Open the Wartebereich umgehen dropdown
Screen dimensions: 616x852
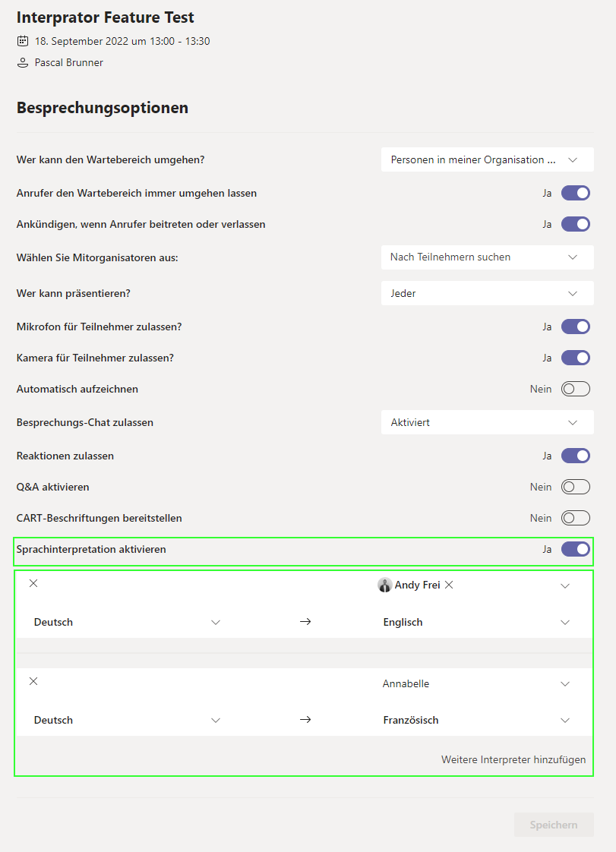pos(487,159)
